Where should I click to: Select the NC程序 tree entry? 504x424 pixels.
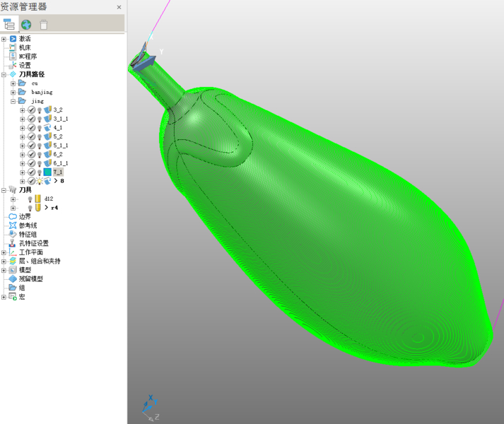coord(28,57)
